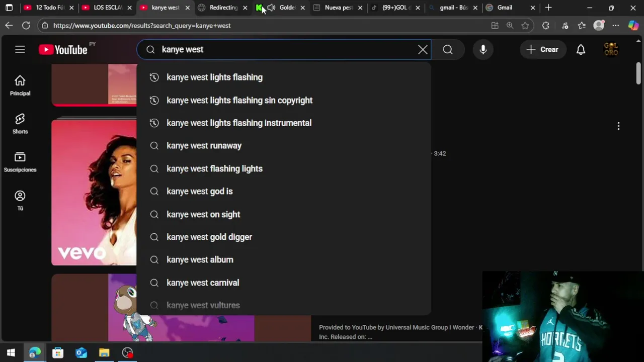The width and height of the screenshot is (644, 362).
Task: Open Microsoft Store from taskbar
Action: click(x=58, y=353)
